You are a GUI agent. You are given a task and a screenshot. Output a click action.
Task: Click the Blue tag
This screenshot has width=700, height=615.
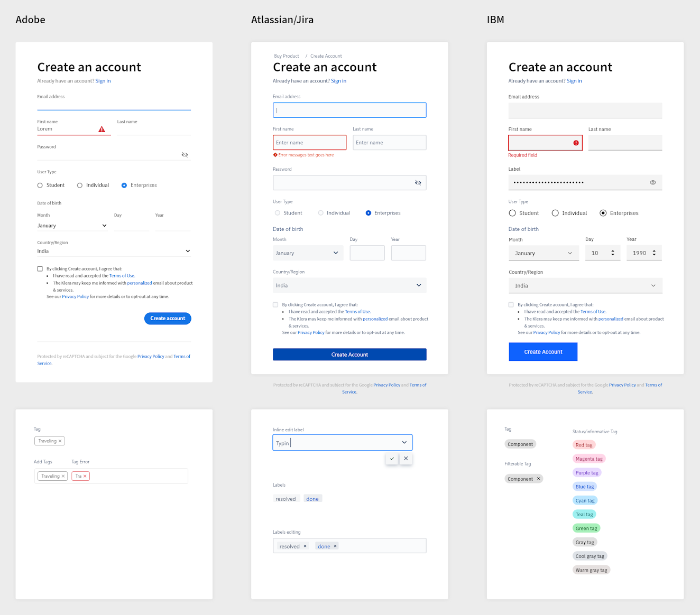[x=585, y=487]
